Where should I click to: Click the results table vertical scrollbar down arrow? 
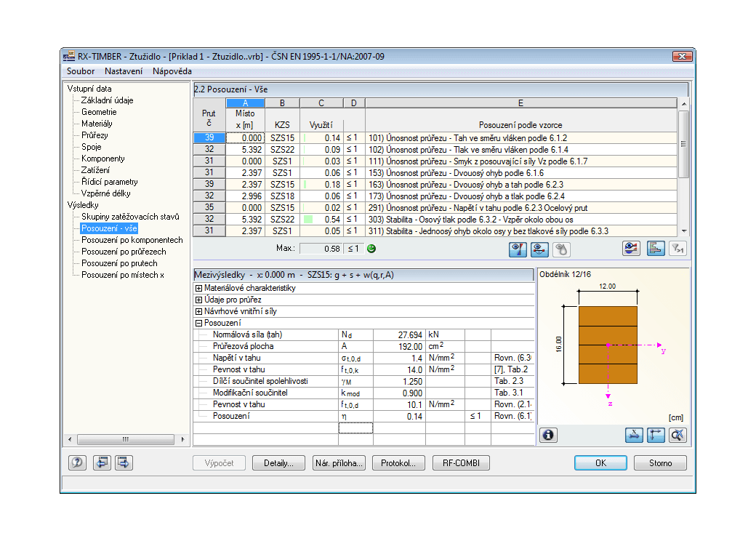684,231
